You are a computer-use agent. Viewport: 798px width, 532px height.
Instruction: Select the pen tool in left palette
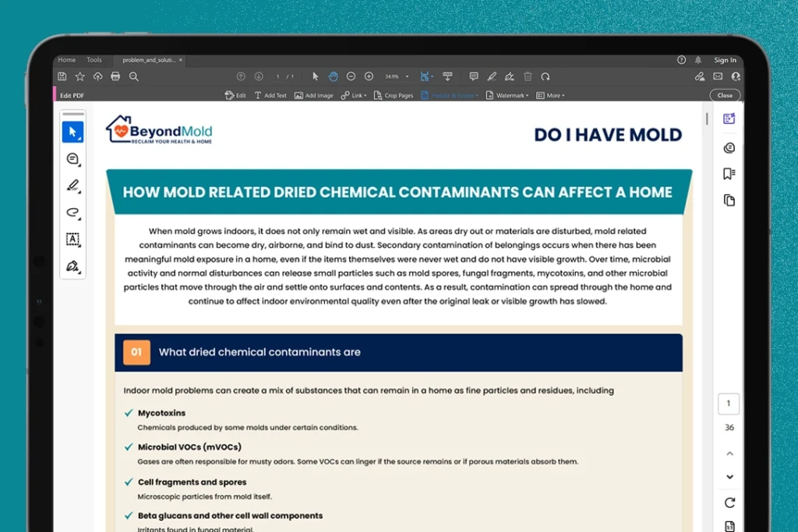pos(72,185)
